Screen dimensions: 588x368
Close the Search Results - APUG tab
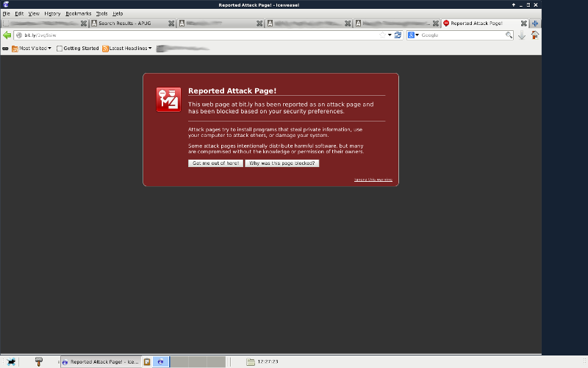tap(171, 24)
